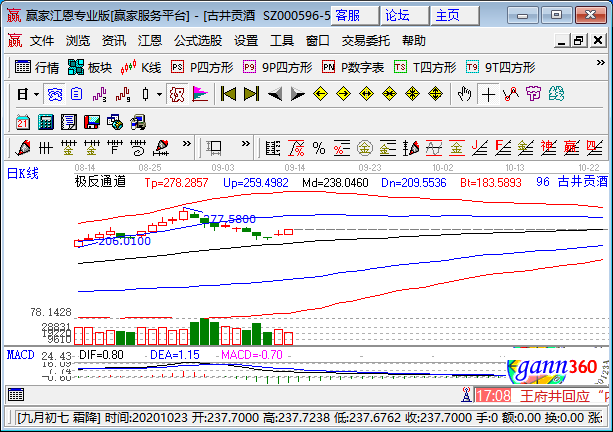Click the rectangle measurement tool icon
613x432 pixels.
coord(214,148)
